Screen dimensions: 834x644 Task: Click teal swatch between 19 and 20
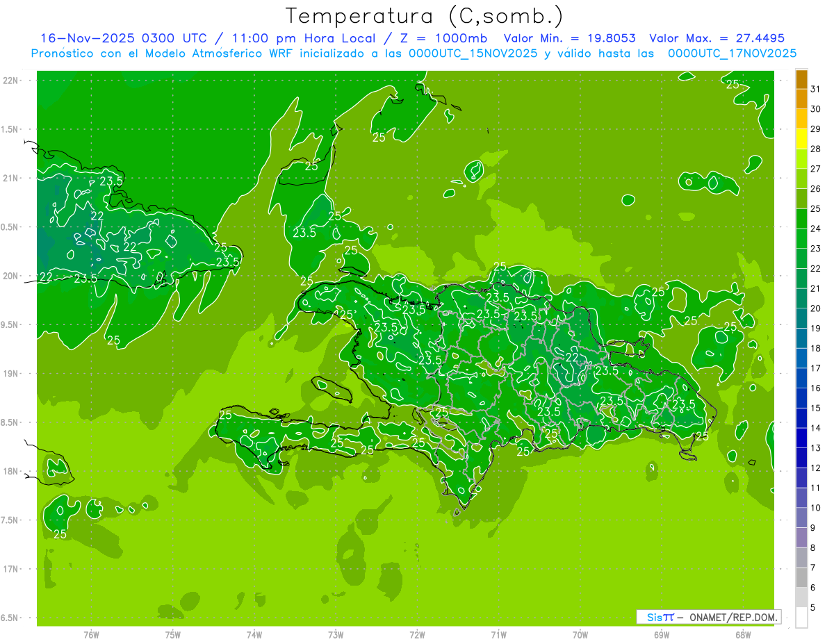pos(801,319)
